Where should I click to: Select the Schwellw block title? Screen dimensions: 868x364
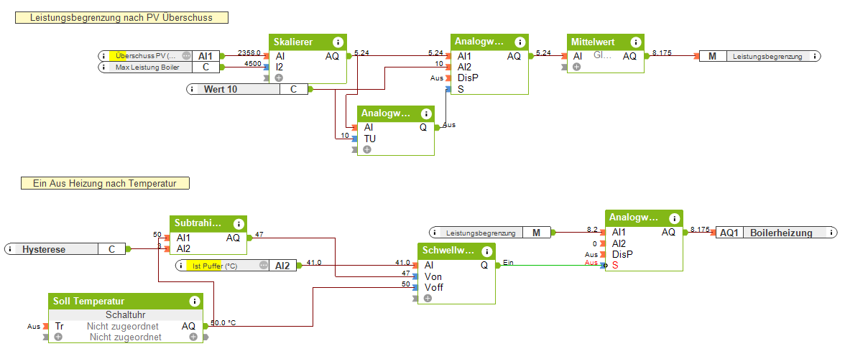click(448, 251)
